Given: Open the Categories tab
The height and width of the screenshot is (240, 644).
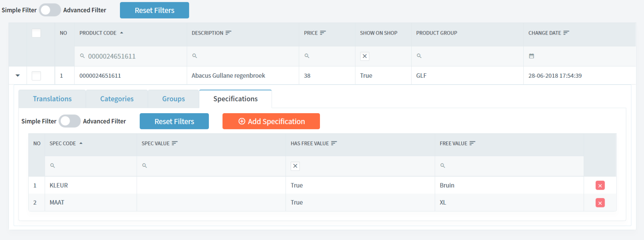Looking at the screenshot, I should pos(117,99).
